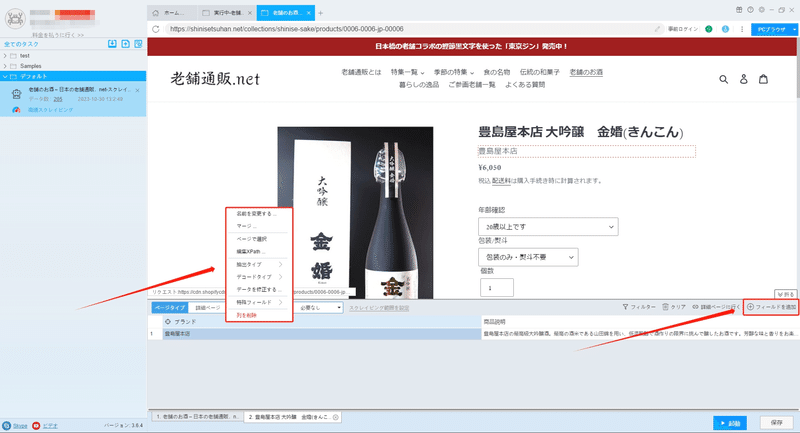Open 特殊フィールド submenu in context menu
Viewport: 800px width, 433px height.
click(x=259, y=302)
